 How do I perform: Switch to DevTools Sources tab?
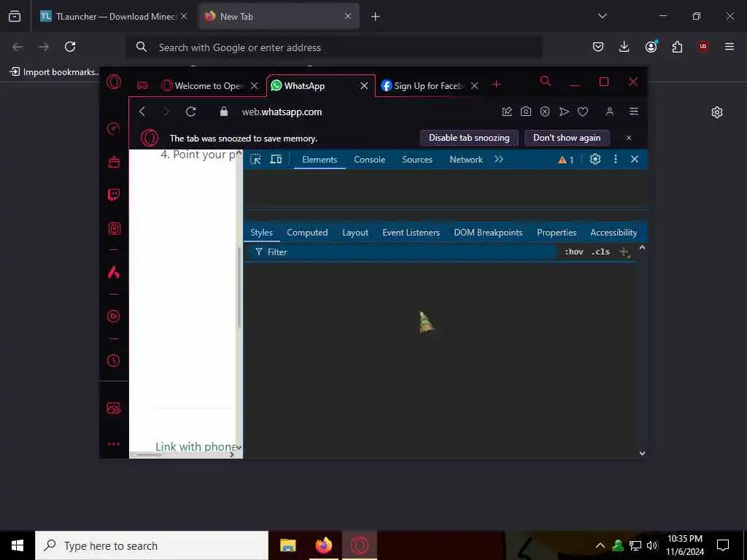coord(417,160)
